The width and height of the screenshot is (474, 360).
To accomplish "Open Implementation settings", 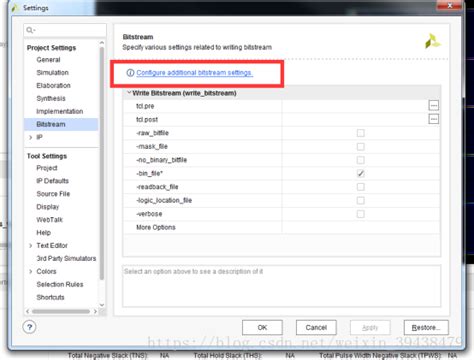I will pyautogui.click(x=60, y=111).
